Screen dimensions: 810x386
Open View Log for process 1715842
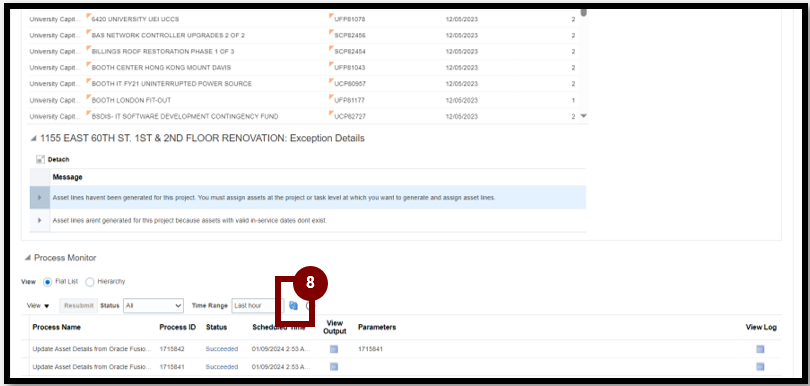click(x=760, y=349)
